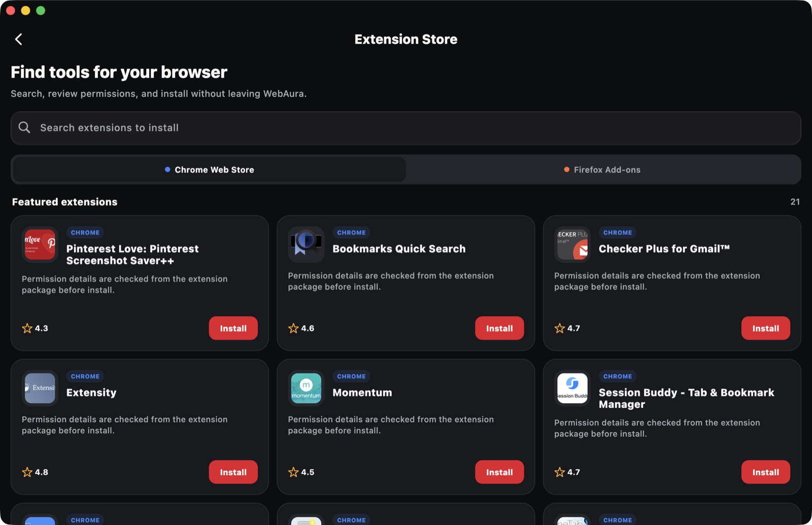812x525 pixels.
Task: Click the CHROME badge on Extensity card
Action: pos(85,376)
